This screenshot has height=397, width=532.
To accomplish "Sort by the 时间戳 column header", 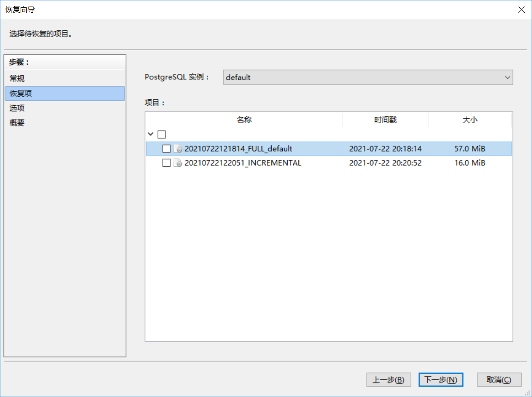I will (385, 120).
